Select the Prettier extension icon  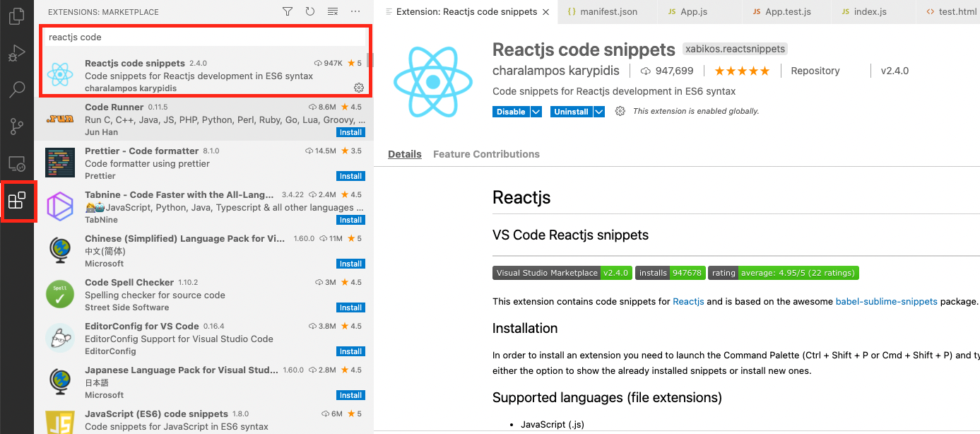60,163
